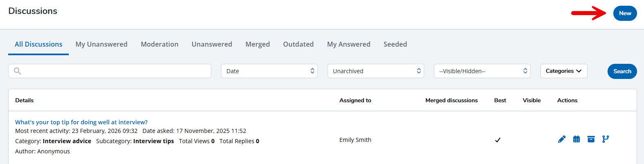The width and height of the screenshot is (644, 164).
Task: Switch to the My Unanswered tab
Action: click(x=101, y=44)
